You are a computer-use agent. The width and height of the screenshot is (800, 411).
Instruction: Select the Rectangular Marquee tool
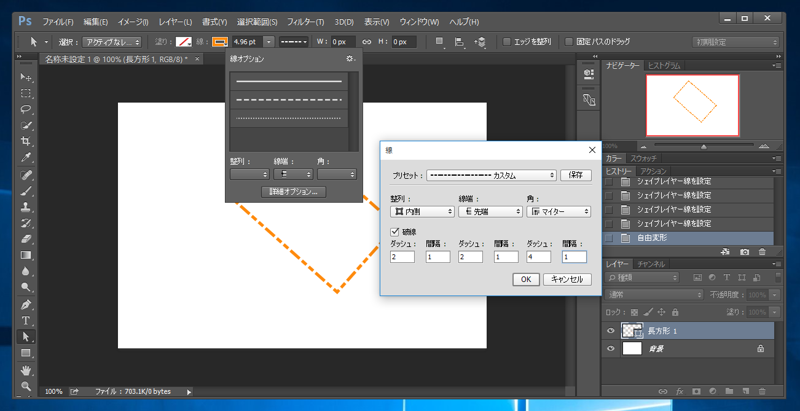(26, 93)
